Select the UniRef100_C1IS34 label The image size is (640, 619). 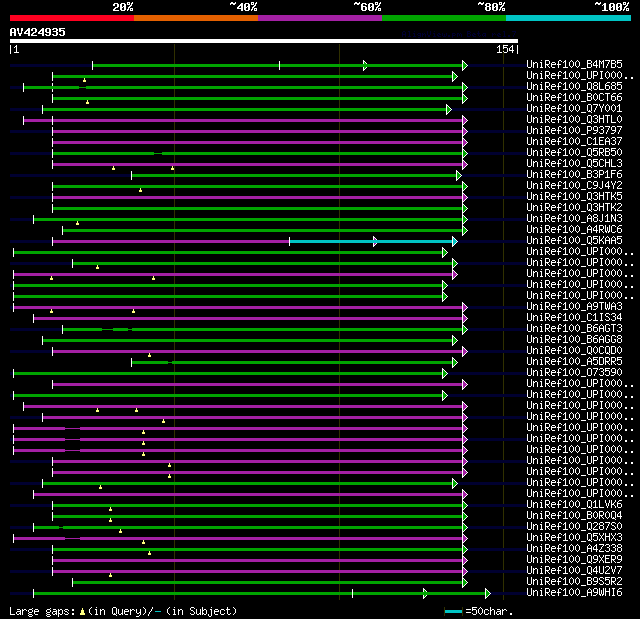pos(574,317)
